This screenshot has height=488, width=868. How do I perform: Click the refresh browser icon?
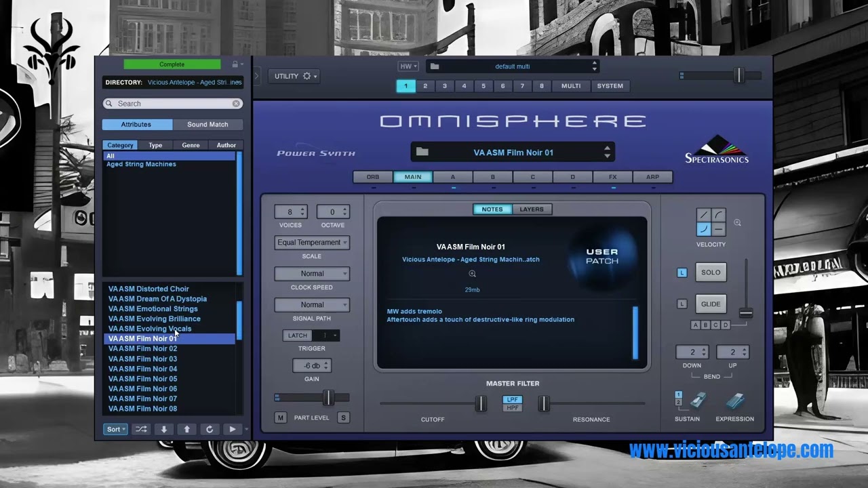[210, 429]
